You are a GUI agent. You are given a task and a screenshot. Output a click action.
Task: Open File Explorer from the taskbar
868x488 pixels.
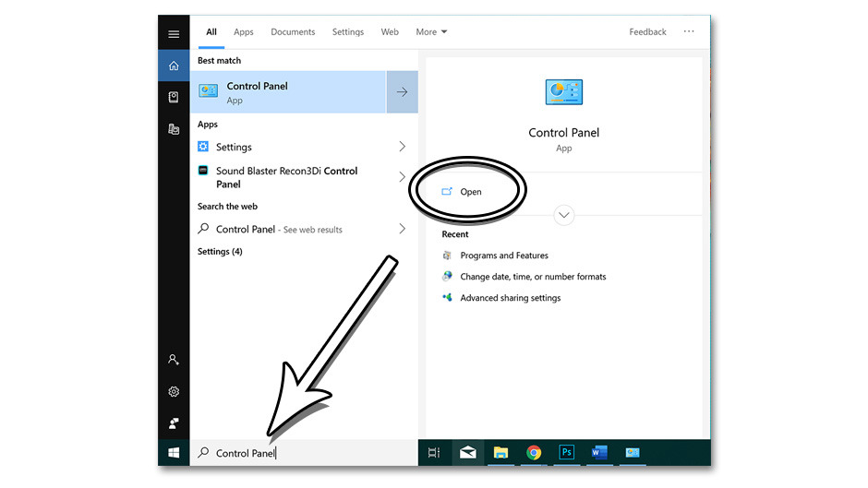tap(500, 453)
